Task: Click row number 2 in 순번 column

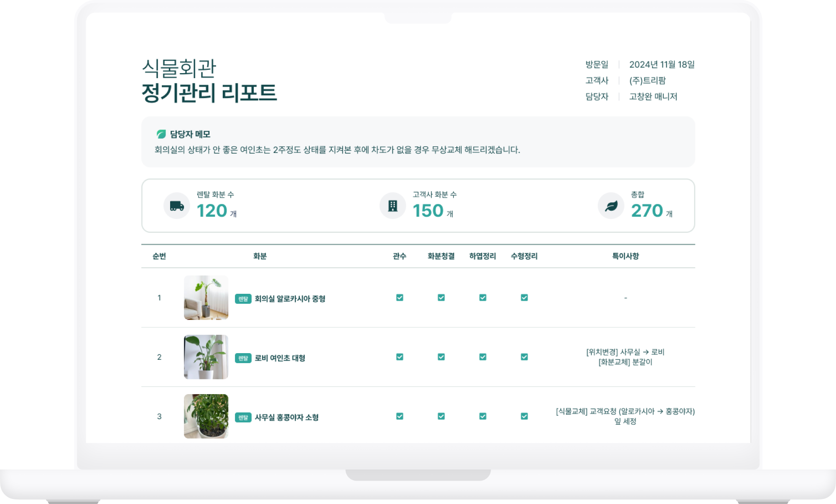Action: tap(159, 357)
